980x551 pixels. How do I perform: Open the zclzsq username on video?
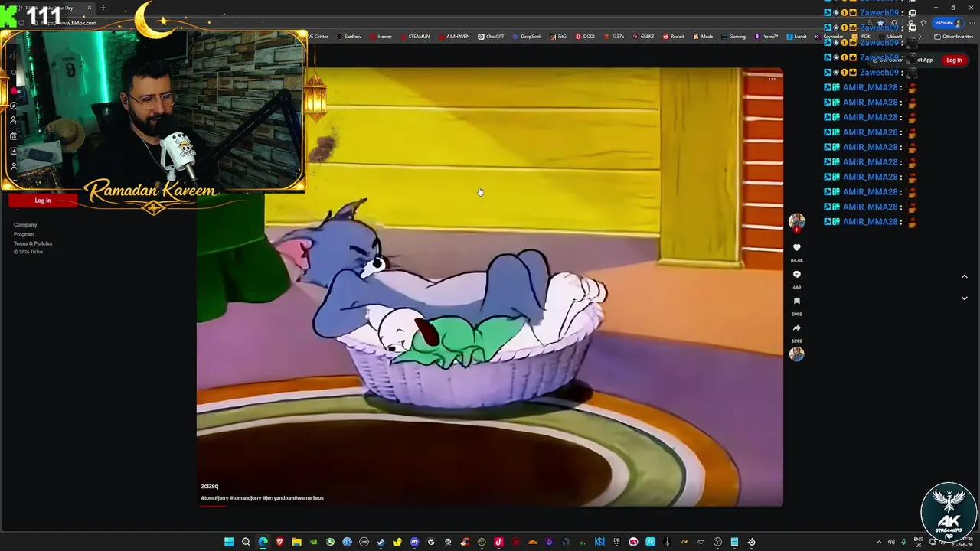click(210, 486)
